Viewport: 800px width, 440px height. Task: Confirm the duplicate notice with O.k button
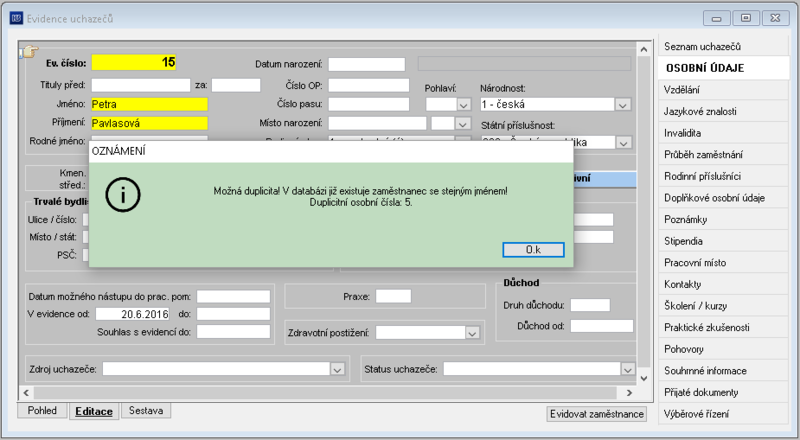(533, 250)
